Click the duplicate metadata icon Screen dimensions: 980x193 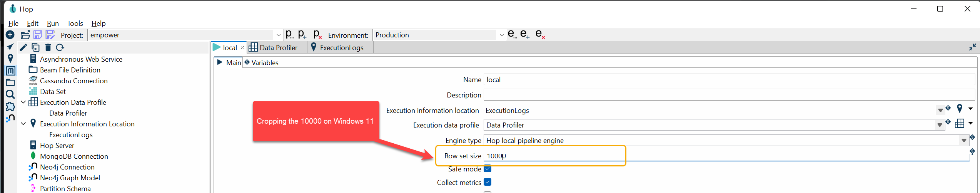35,47
